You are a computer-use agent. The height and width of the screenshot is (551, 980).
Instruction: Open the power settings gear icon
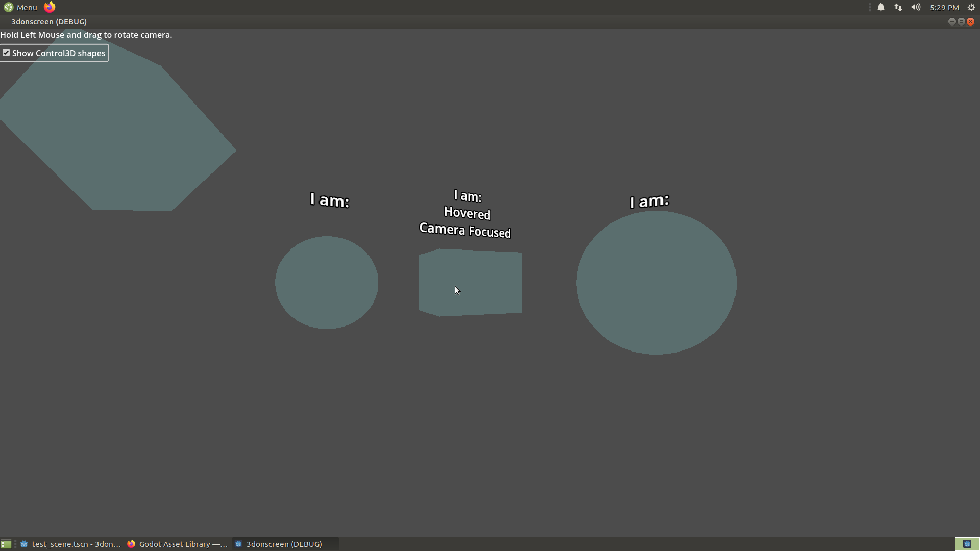point(971,7)
